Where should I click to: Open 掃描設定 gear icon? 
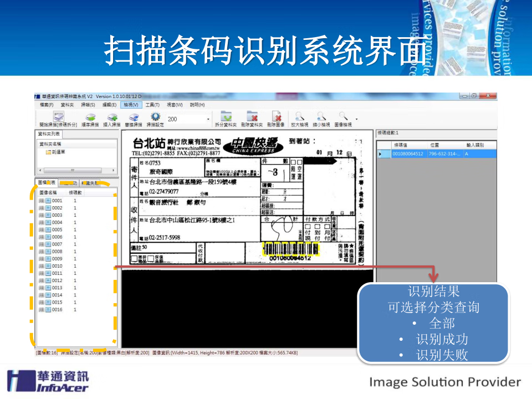[x=155, y=117]
